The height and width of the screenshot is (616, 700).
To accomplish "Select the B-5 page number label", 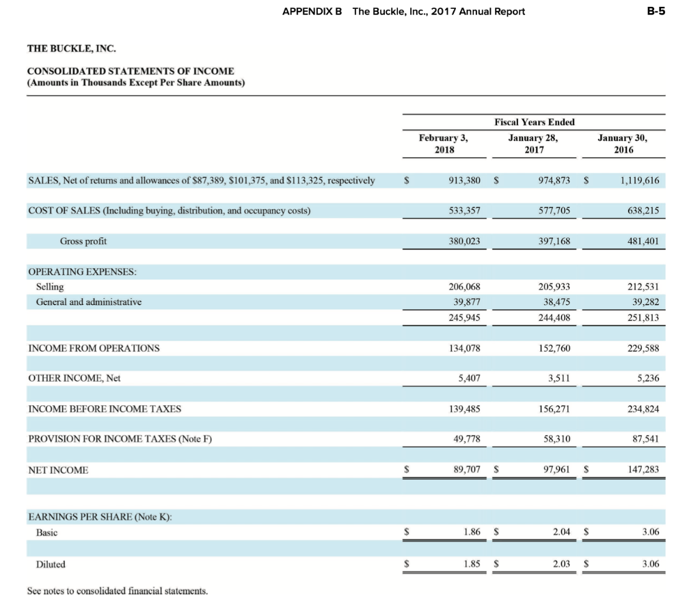I will (656, 12).
